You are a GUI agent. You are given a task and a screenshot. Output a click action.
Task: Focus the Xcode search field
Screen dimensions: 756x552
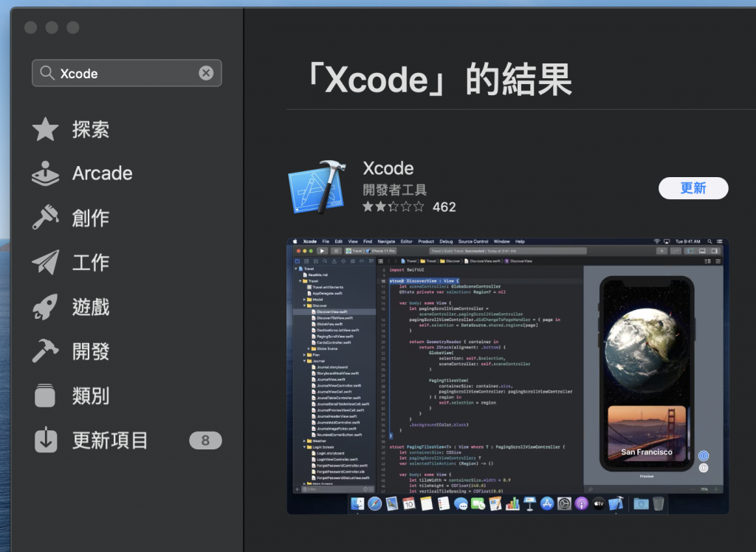(x=127, y=73)
